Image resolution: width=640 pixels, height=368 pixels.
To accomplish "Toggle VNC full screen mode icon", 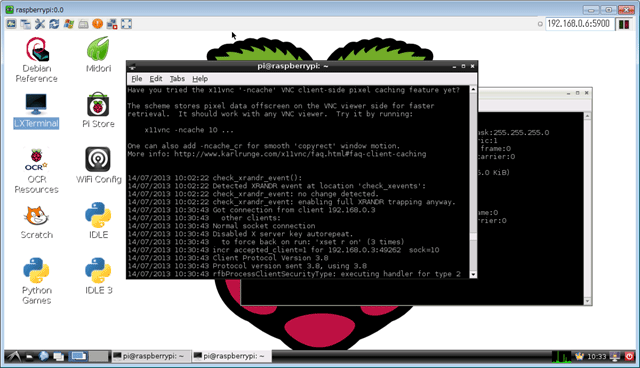I will click(127, 24).
